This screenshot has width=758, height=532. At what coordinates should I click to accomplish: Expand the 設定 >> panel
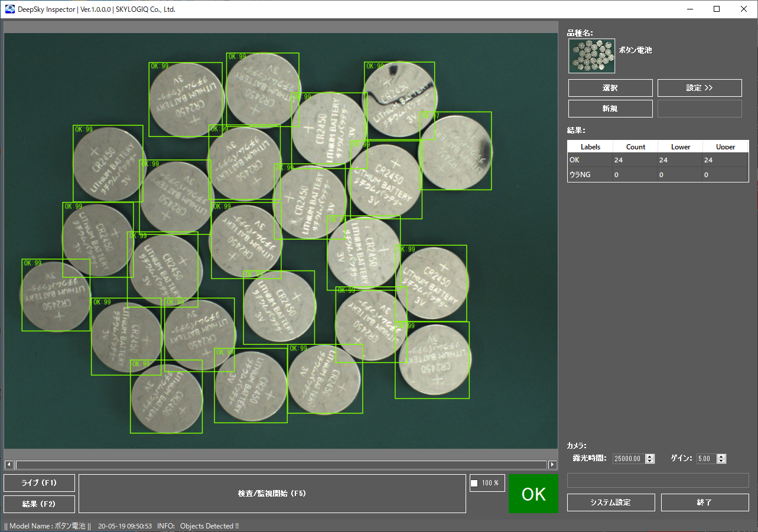pos(700,88)
